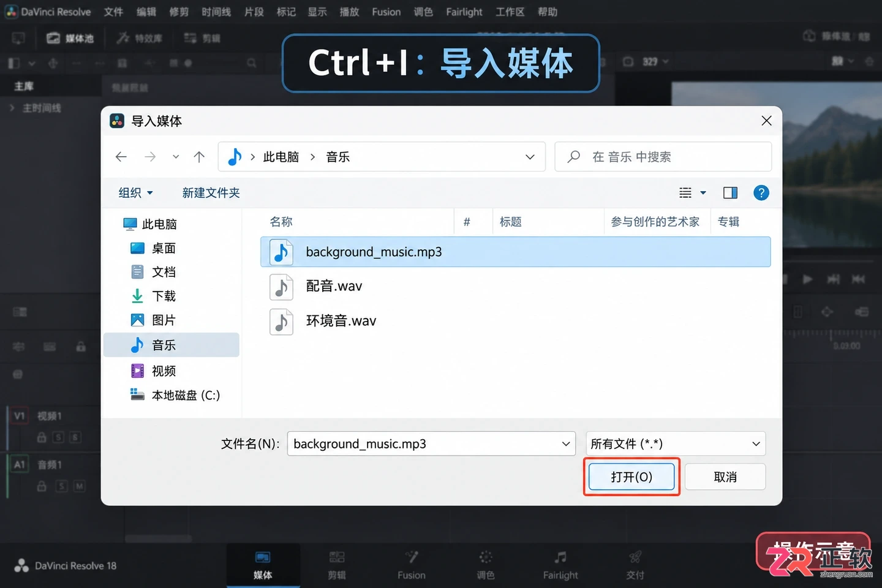
Task: Click 取消 to cancel the import
Action: [725, 477]
